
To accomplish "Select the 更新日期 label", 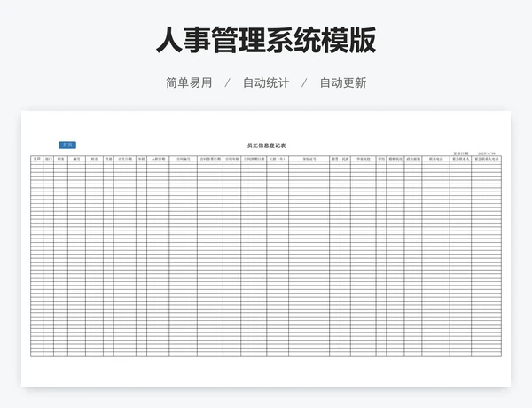I will click(x=460, y=153).
